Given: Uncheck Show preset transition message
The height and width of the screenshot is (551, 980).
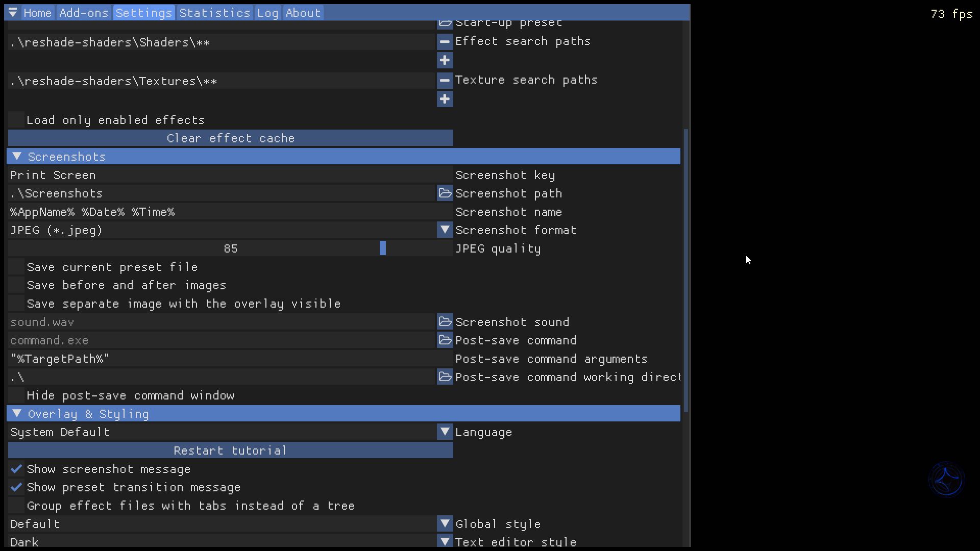Looking at the screenshot, I should tap(16, 487).
